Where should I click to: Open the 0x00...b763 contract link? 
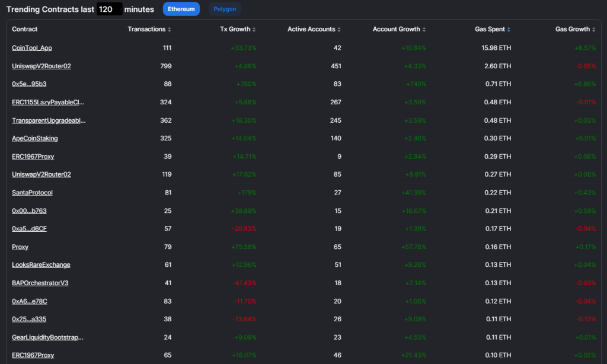(x=29, y=210)
